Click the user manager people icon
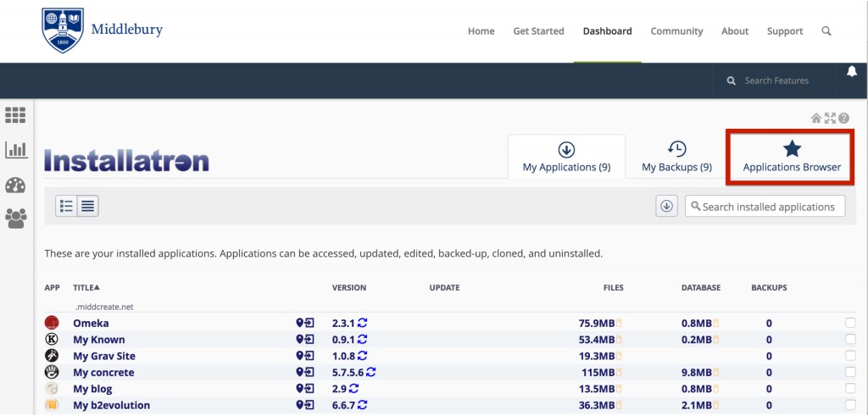Screen dimensions: 868x416 (15, 219)
